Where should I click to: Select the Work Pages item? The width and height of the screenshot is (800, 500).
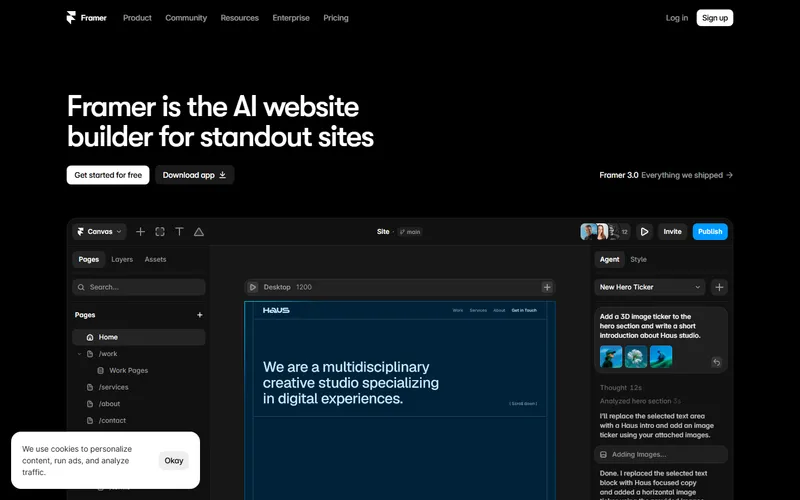click(128, 370)
